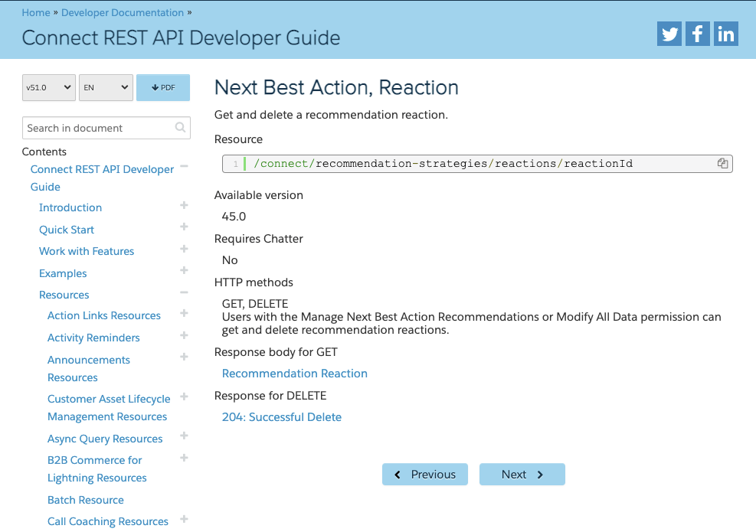The image size is (756, 532).
Task: Open Announcements Resources topic
Action: click(89, 369)
